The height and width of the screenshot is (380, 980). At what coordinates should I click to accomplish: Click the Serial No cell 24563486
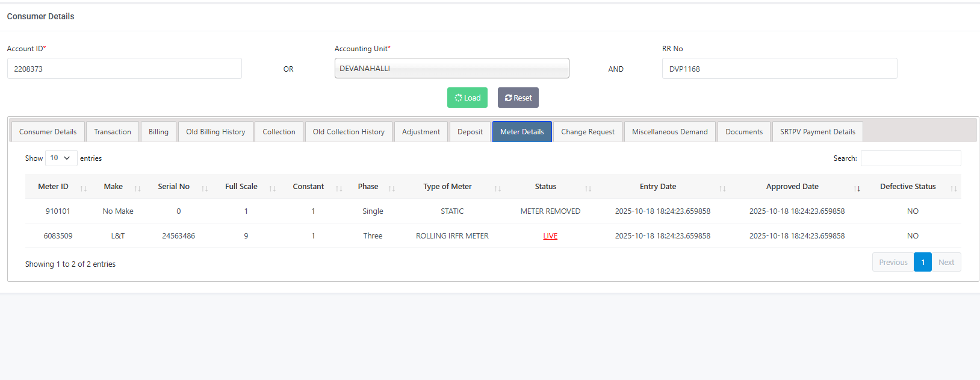pyautogui.click(x=178, y=236)
